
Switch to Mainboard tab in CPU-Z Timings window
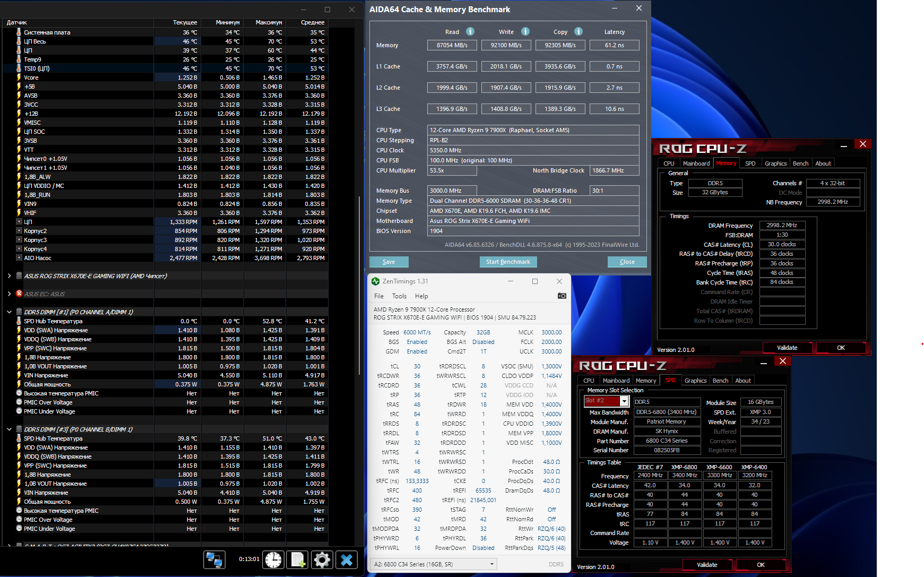(696, 163)
